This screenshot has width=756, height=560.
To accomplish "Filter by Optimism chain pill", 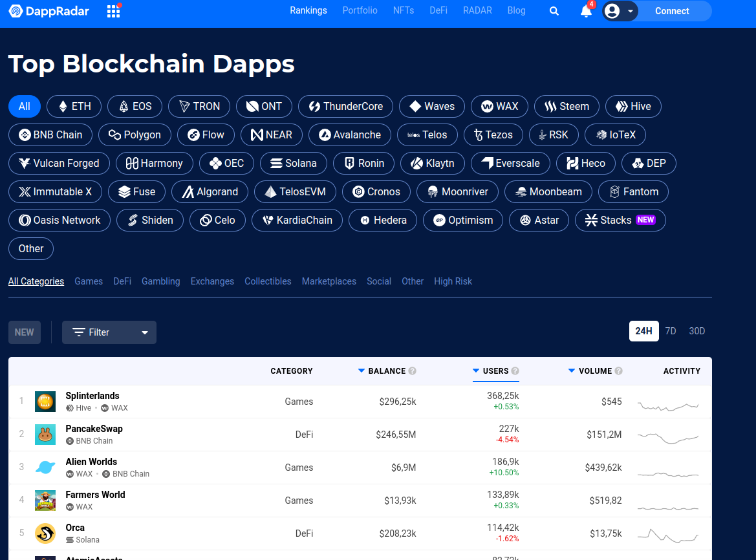I will [x=463, y=221].
